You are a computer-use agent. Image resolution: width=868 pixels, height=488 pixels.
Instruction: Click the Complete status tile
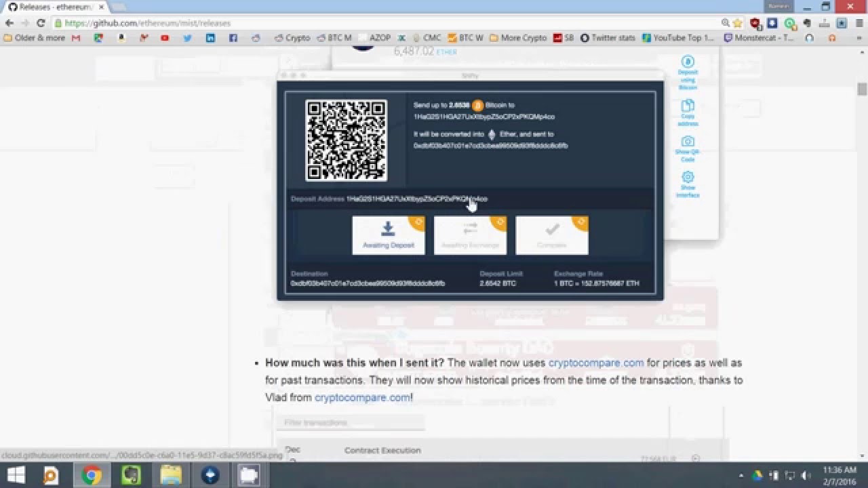pyautogui.click(x=552, y=235)
